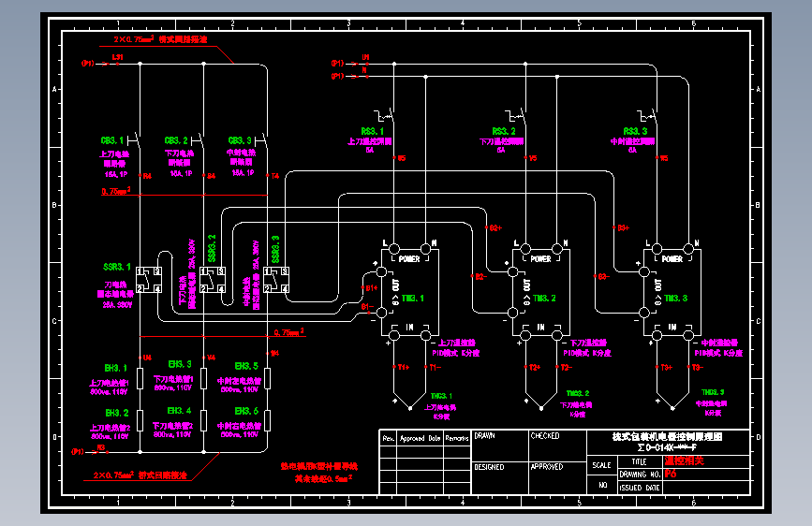The width and height of the screenshot is (812, 526).
Task: Click the SSR3.1 relay label
Action: (x=117, y=267)
